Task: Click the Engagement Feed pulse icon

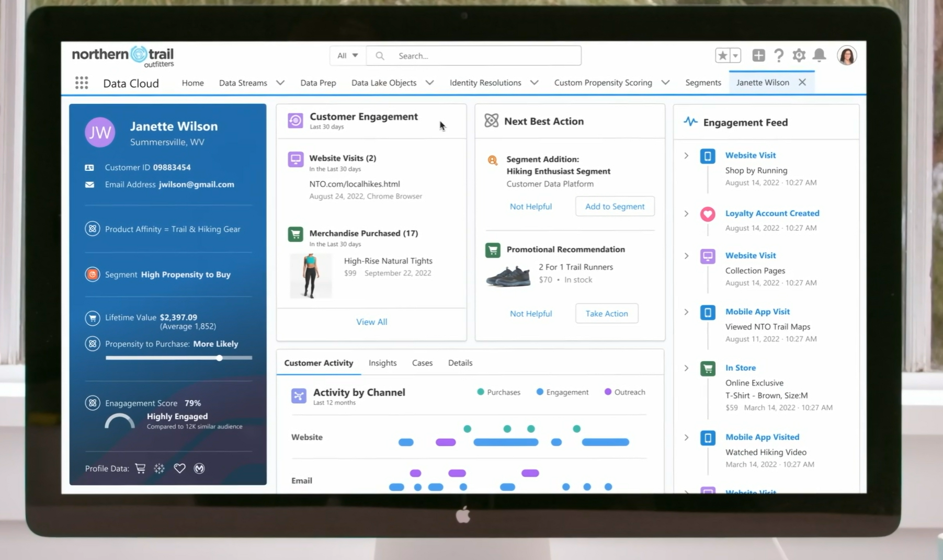Action: coord(690,122)
